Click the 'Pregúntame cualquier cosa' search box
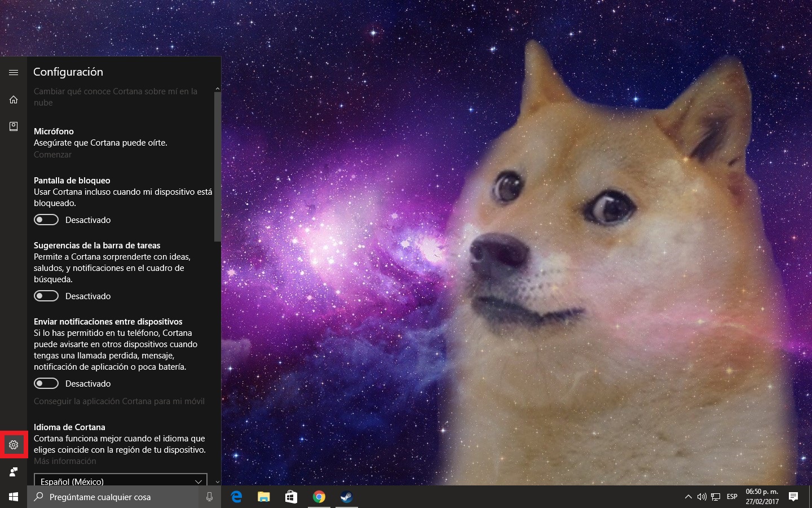Image resolution: width=812 pixels, height=508 pixels. pos(113,497)
